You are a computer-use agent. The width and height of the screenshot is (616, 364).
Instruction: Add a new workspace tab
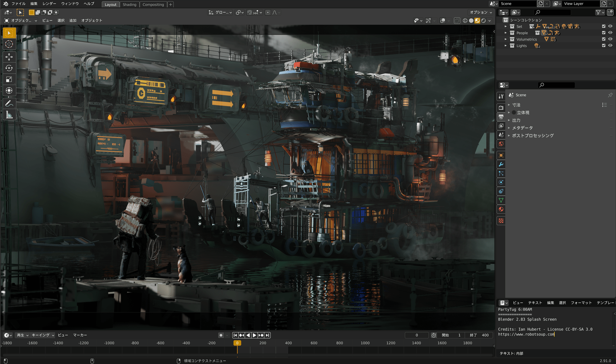(171, 4)
